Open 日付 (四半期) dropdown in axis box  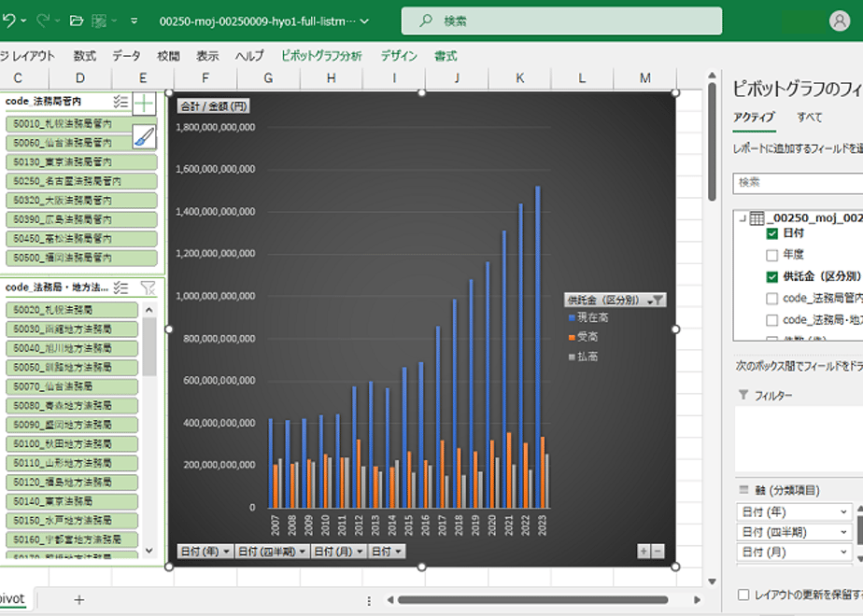843,532
